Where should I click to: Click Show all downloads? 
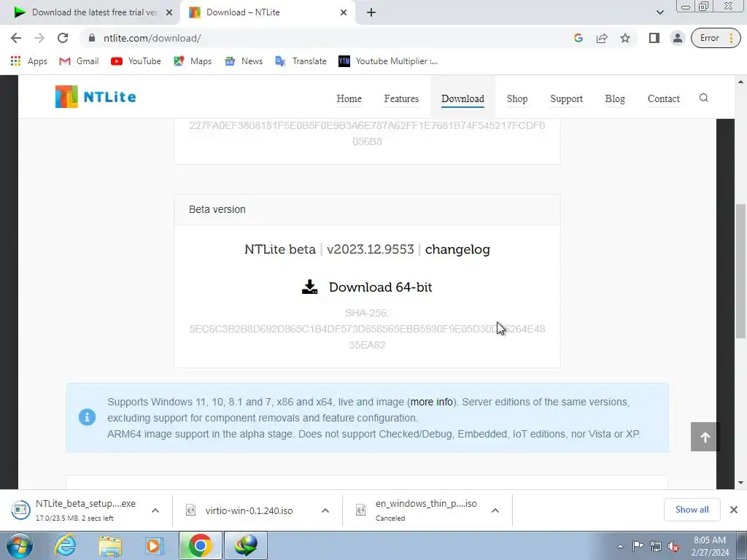692,510
